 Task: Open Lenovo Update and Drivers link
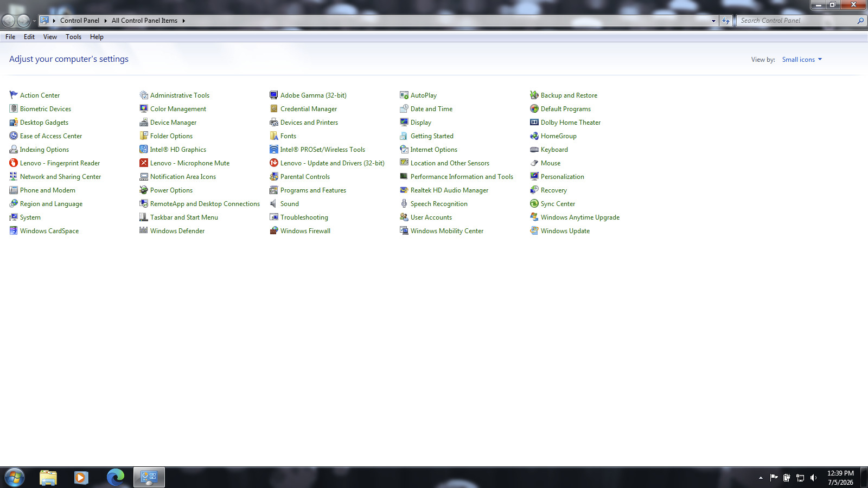pyautogui.click(x=333, y=163)
